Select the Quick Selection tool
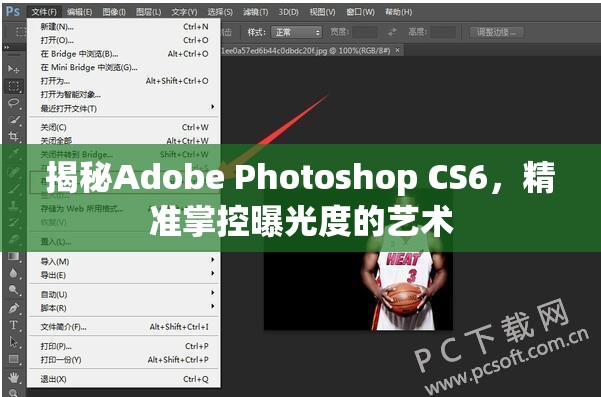The width and height of the screenshot is (601, 397). (13, 120)
